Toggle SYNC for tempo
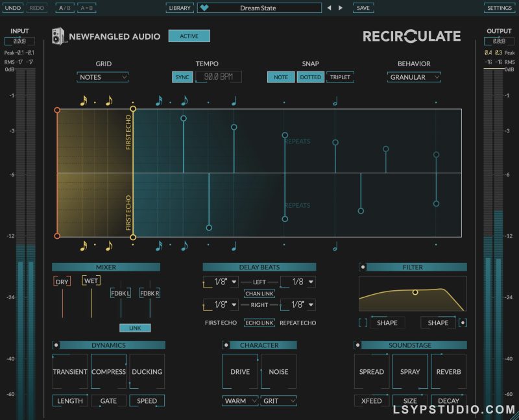 point(182,77)
